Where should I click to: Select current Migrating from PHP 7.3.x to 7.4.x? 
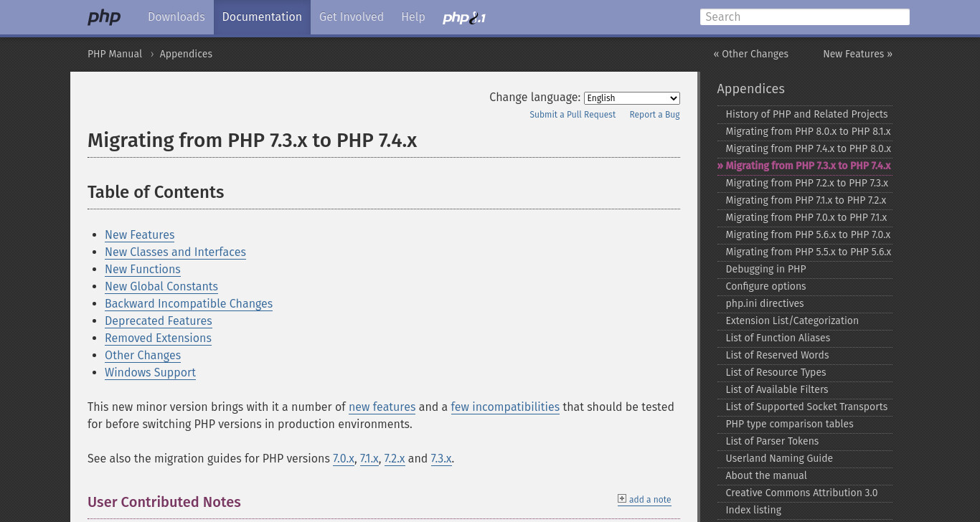[x=808, y=166]
